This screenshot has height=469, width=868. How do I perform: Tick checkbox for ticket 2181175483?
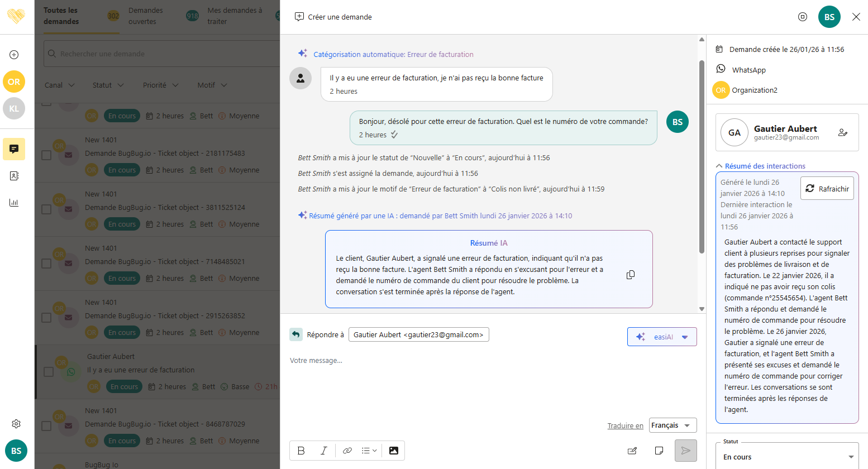pyautogui.click(x=47, y=155)
